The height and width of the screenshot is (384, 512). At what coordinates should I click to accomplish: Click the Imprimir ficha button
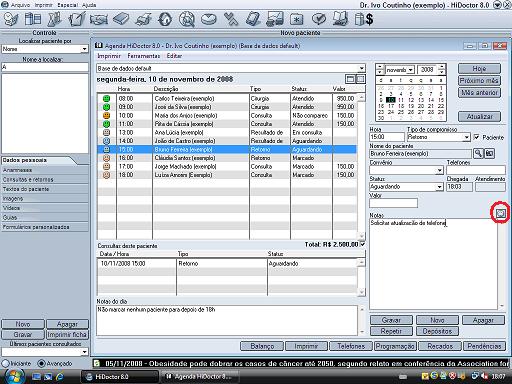[x=67, y=334]
